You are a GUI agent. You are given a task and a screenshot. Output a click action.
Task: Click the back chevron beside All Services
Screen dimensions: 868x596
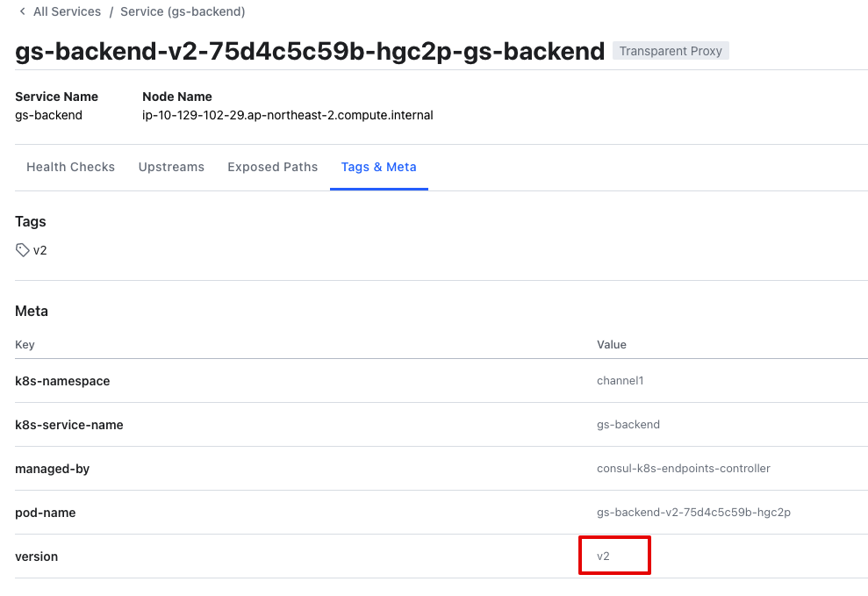pos(22,12)
